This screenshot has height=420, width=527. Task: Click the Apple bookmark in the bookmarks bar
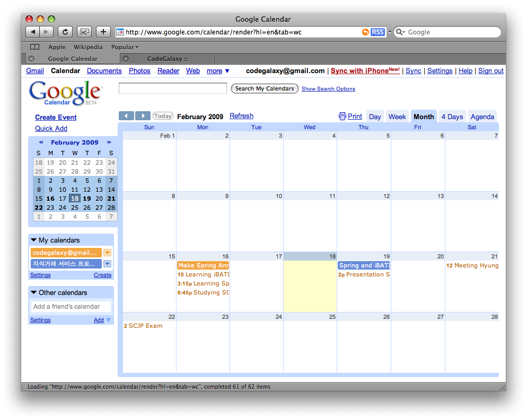tap(57, 47)
